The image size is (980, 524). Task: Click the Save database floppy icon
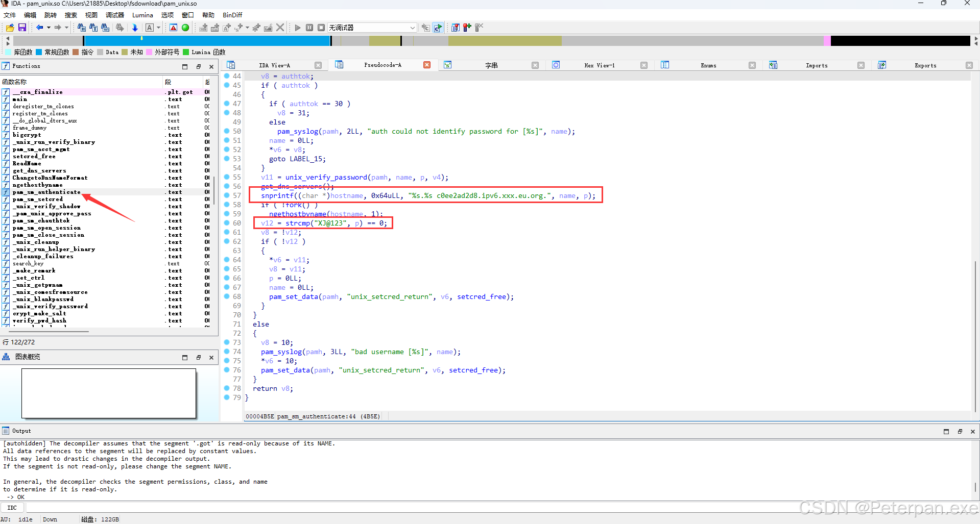click(x=22, y=28)
